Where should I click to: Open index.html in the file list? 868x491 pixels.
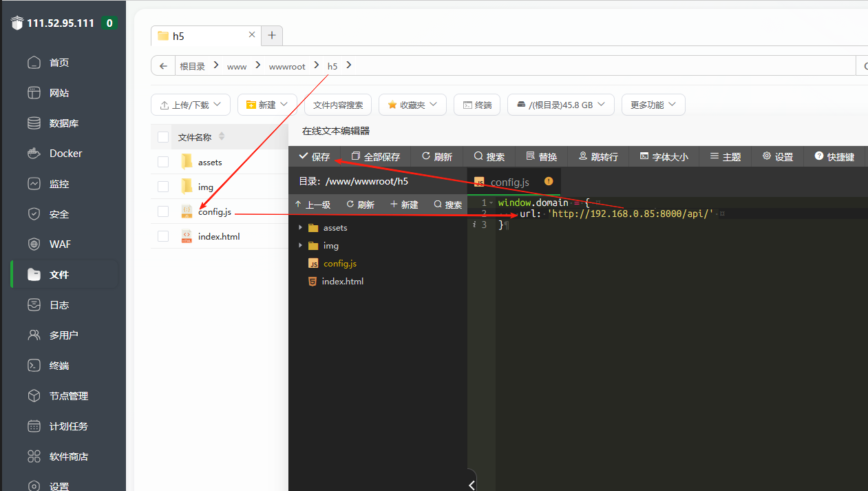pyautogui.click(x=218, y=236)
